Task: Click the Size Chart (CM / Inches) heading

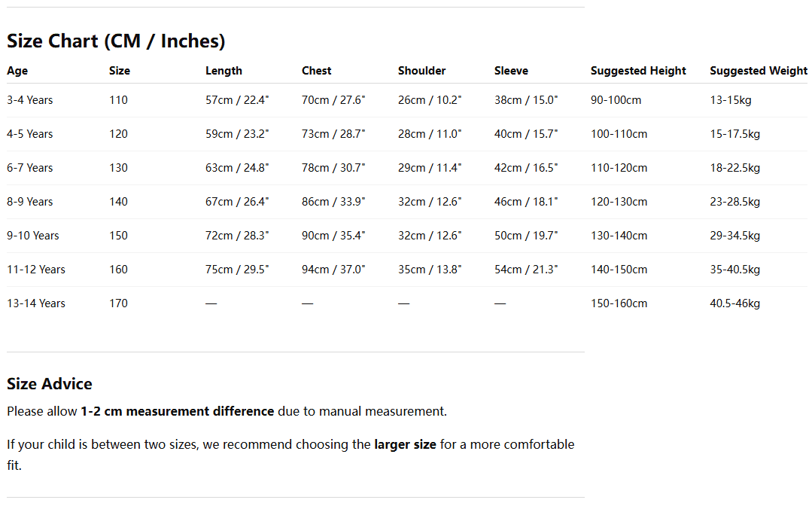Action: pos(116,41)
